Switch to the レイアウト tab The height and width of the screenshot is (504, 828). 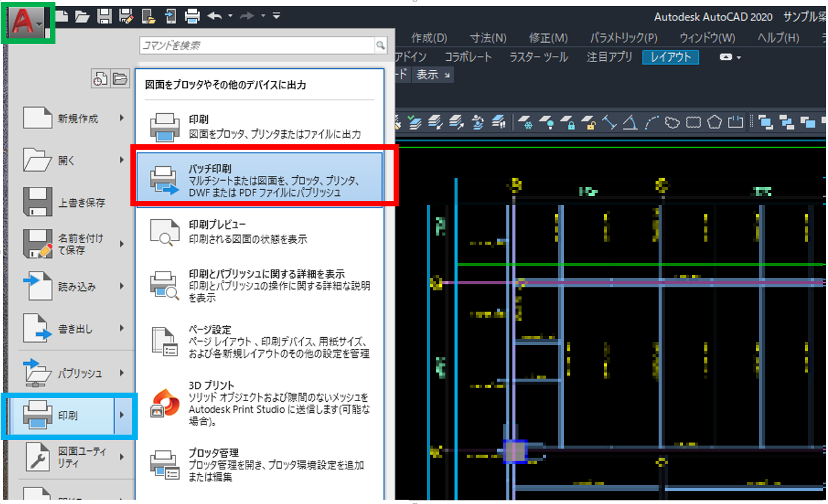click(x=670, y=57)
